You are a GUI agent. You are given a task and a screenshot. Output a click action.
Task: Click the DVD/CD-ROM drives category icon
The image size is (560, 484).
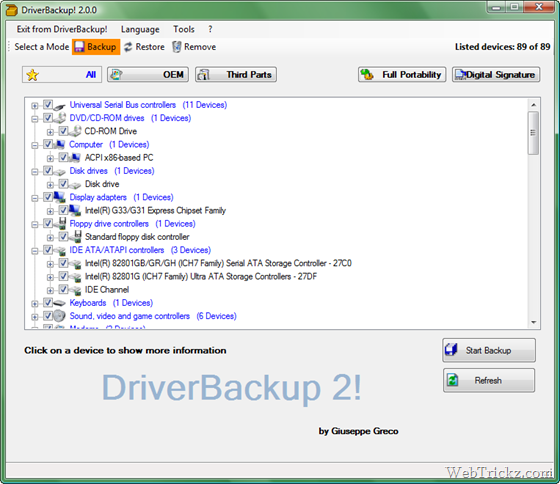60,118
